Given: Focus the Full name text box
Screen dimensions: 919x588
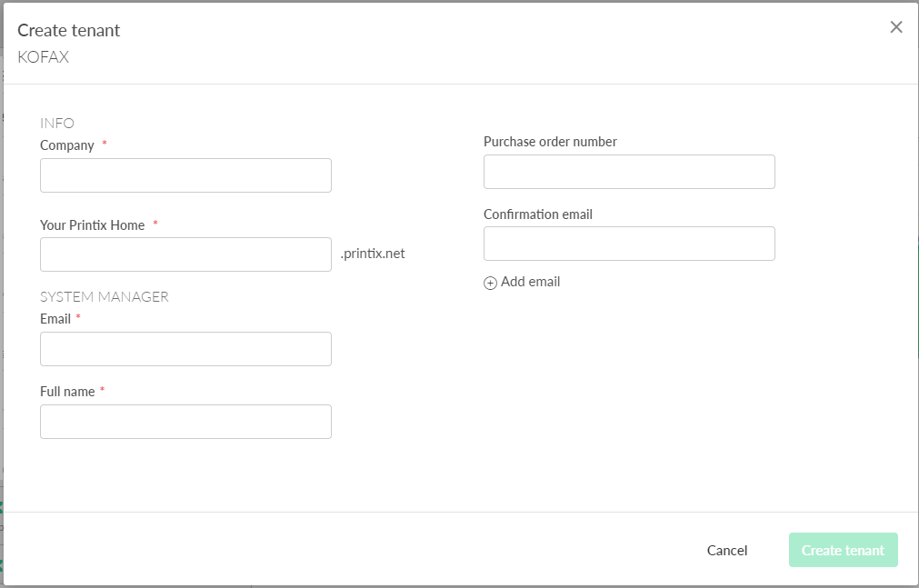Looking at the screenshot, I should click(x=185, y=422).
